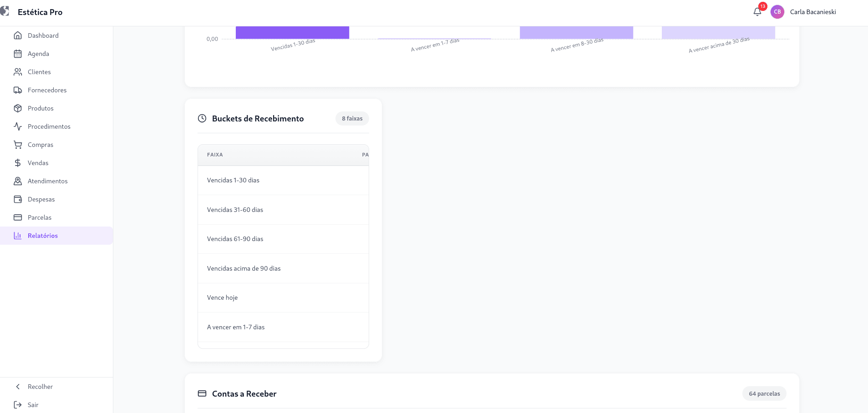
Task: Click the Estética Pro brand title
Action: (x=40, y=12)
